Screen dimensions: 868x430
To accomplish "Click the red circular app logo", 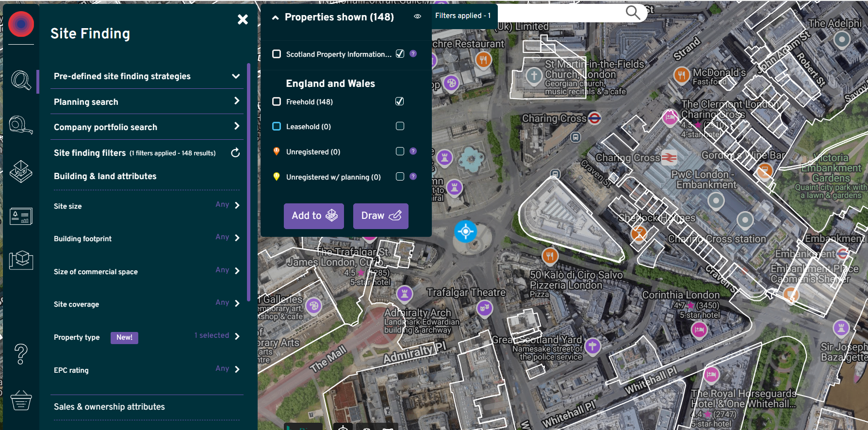I will (21, 24).
